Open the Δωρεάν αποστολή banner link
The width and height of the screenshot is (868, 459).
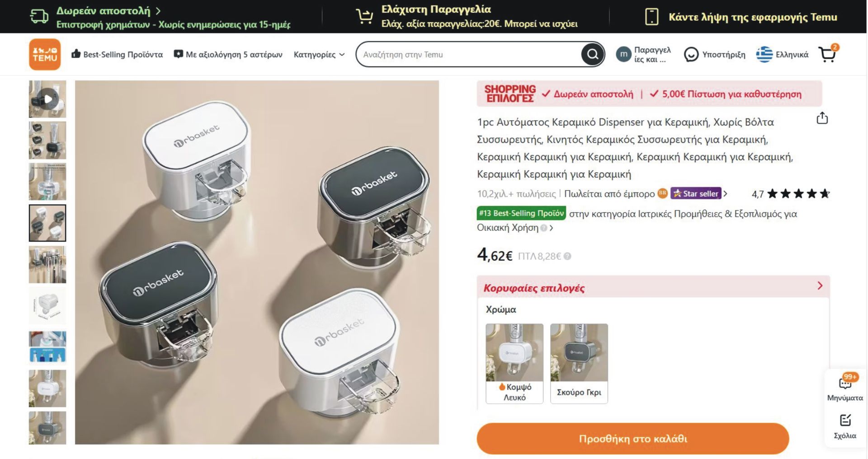pyautogui.click(x=108, y=11)
